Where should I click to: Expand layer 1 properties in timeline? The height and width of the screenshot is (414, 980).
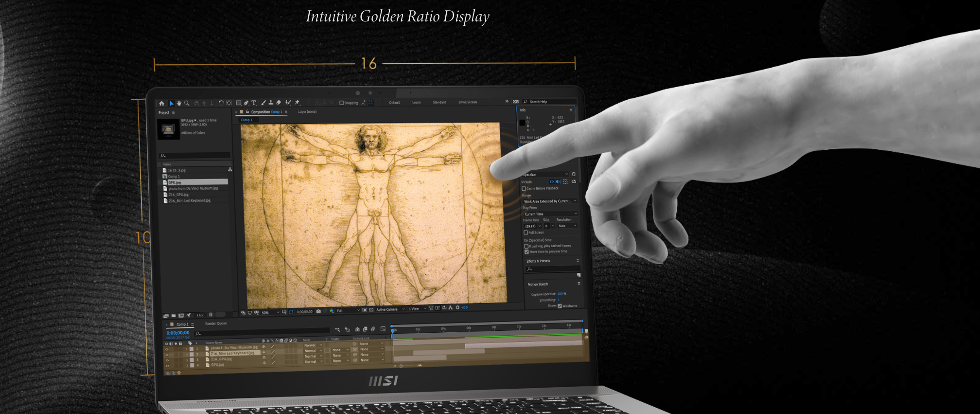186,349
